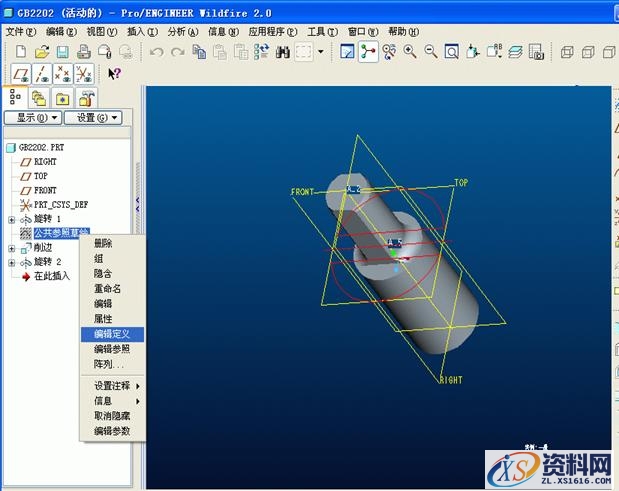Open the 设置注释 submenu

tap(113, 386)
